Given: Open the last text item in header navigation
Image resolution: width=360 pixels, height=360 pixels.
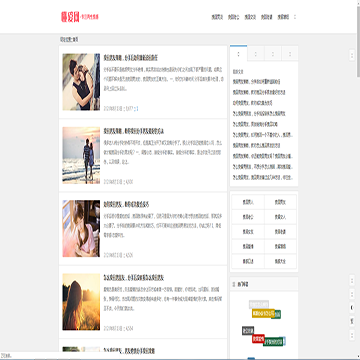Looking at the screenshot, I should click(x=283, y=17).
